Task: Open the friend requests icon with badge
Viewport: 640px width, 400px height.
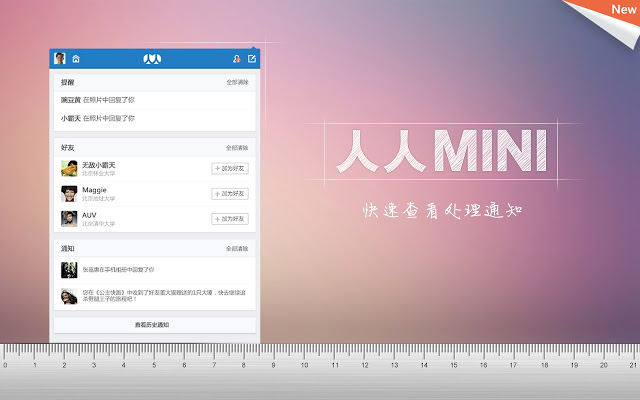Action: click(x=236, y=59)
